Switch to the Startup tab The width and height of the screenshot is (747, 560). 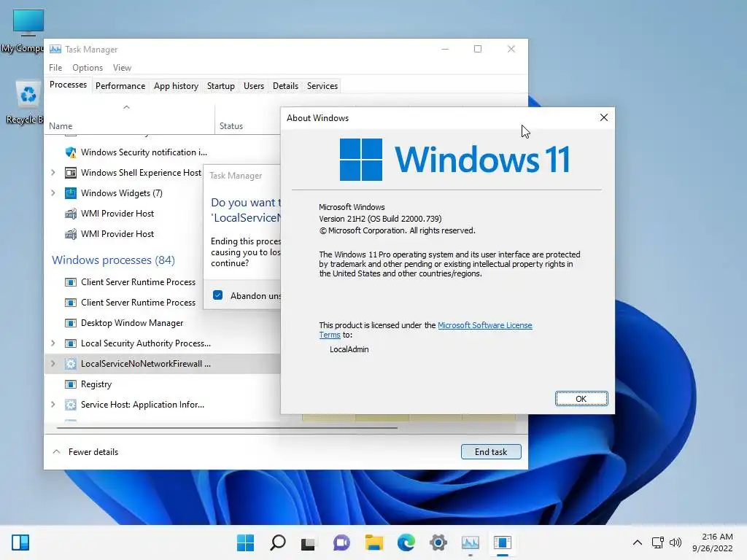[x=220, y=86]
